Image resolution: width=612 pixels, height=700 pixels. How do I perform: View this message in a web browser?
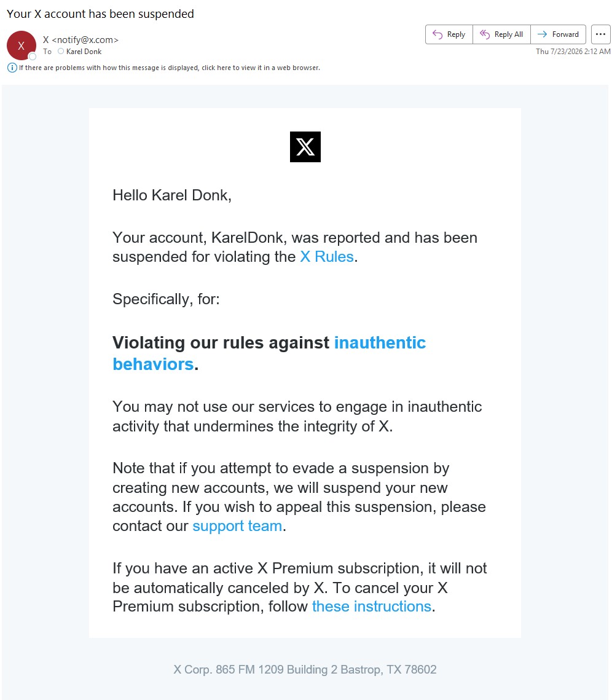point(170,68)
